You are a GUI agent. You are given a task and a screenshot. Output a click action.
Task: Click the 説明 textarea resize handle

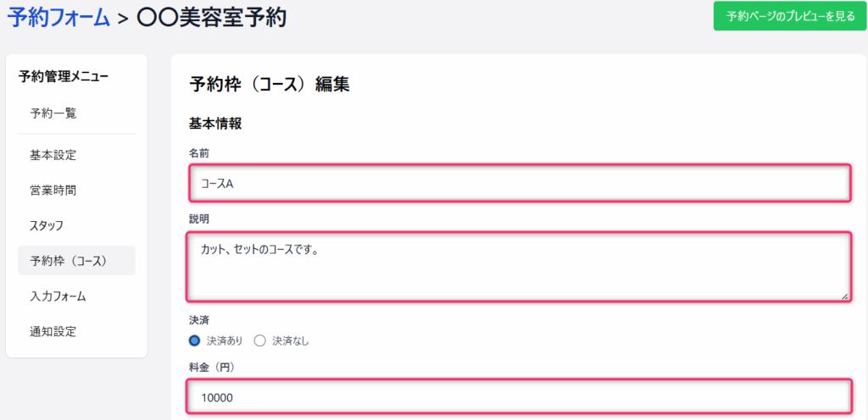click(x=843, y=296)
